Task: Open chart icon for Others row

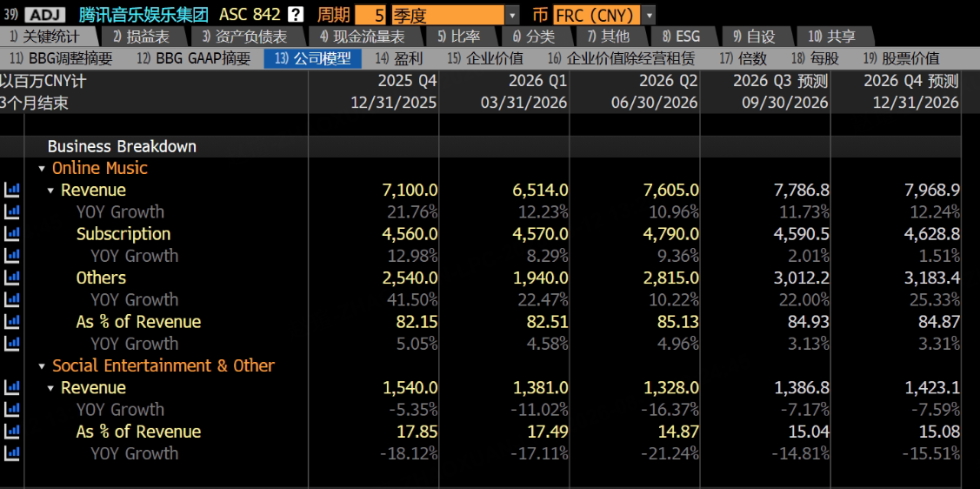Action: tap(12, 278)
